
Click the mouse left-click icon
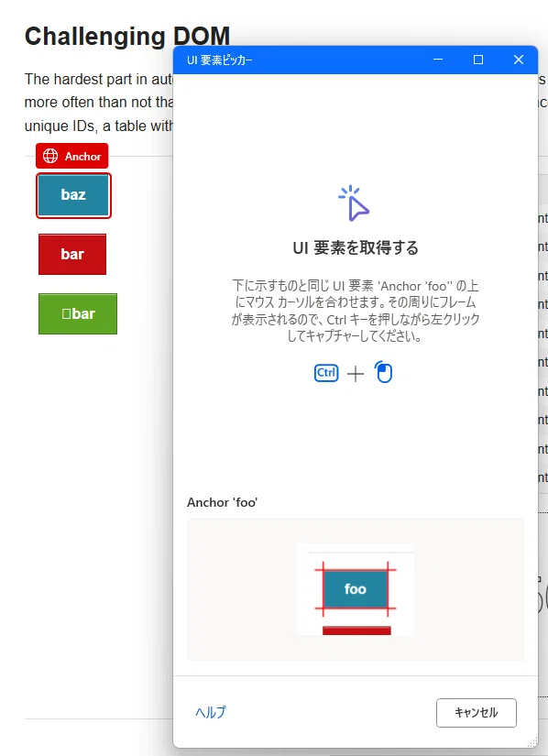[x=384, y=372]
